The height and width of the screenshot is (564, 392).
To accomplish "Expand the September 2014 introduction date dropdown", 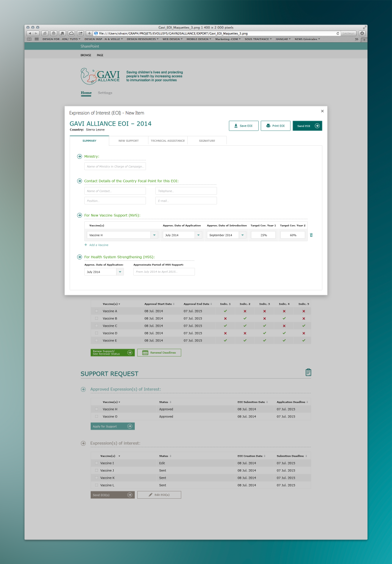I will coord(243,235).
